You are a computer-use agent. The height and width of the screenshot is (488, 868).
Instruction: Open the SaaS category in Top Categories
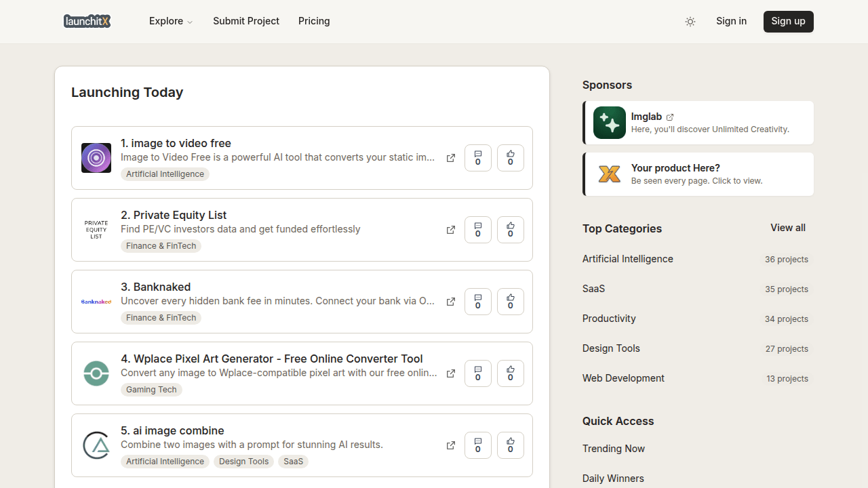593,289
